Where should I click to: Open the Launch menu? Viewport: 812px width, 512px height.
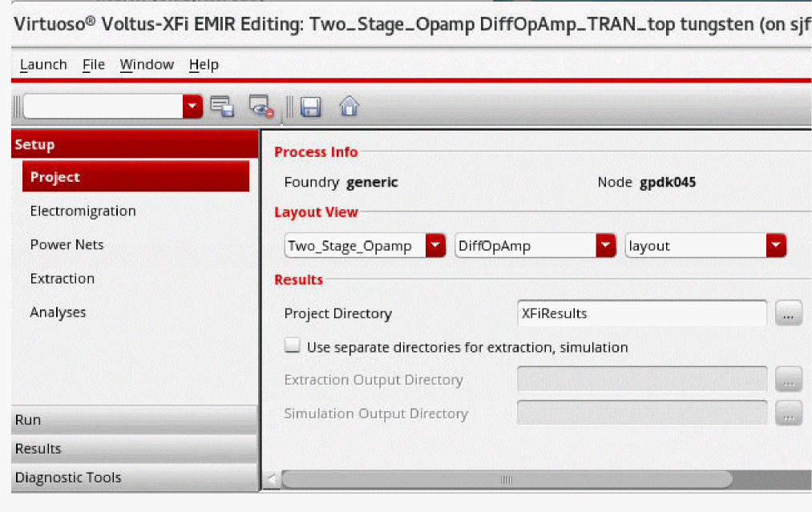(x=43, y=65)
